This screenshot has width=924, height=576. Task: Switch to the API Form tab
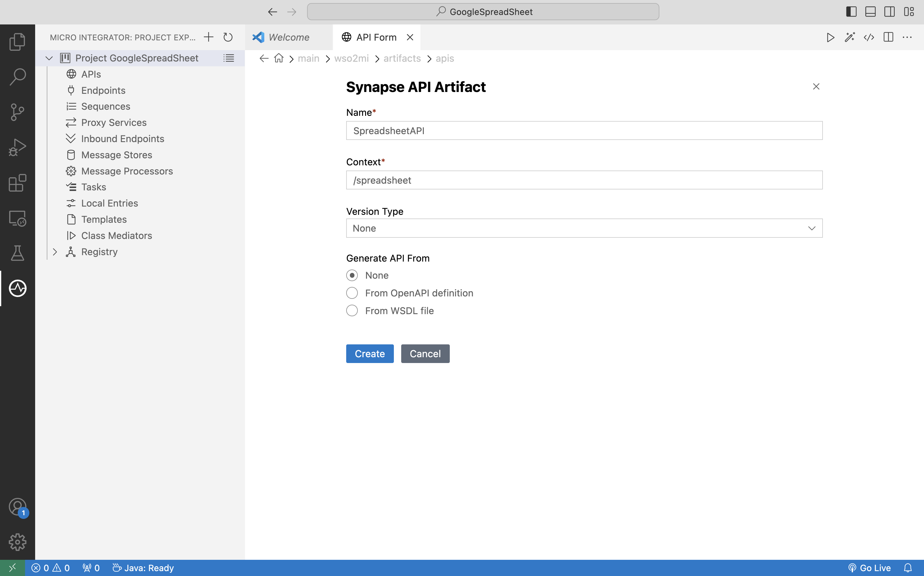tap(376, 37)
